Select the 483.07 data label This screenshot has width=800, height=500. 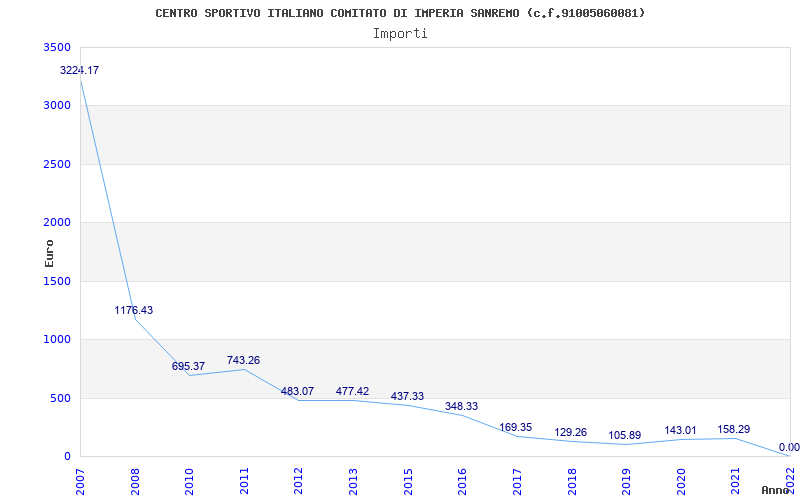point(297,391)
